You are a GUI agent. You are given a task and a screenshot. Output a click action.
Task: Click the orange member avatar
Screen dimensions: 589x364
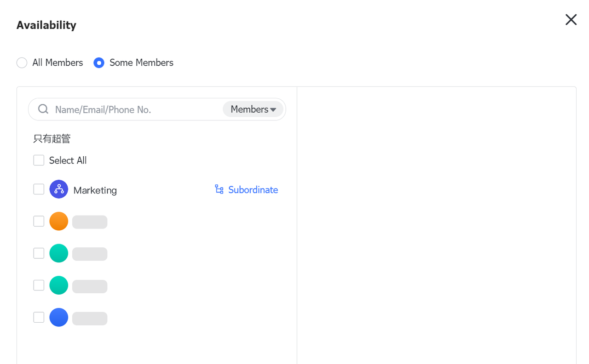pyautogui.click(x=59, y=221)
